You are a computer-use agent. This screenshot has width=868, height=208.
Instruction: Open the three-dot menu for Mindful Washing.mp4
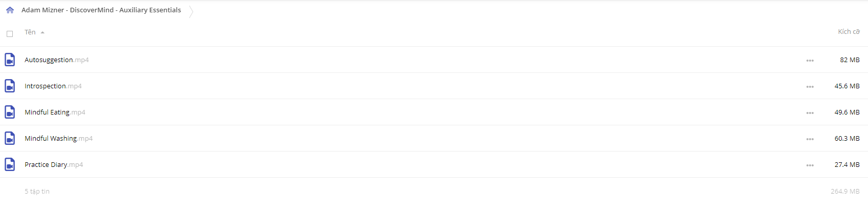click(810, 139)
